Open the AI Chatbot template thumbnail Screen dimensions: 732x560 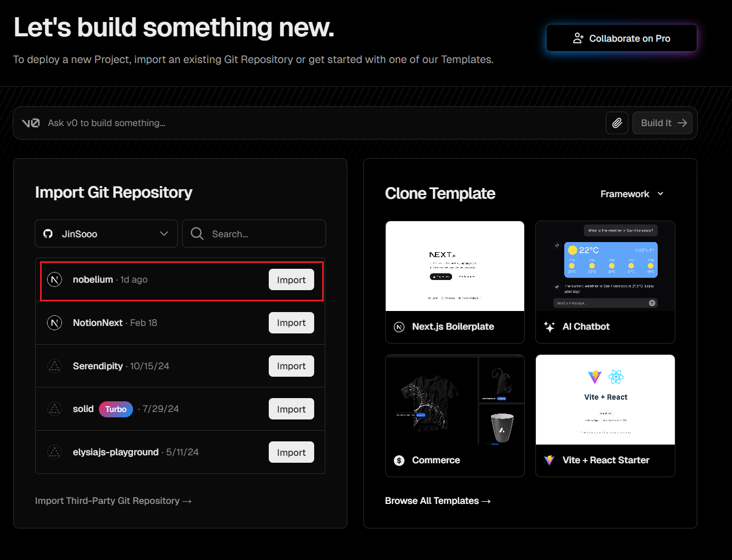click(x=605, y=266)
